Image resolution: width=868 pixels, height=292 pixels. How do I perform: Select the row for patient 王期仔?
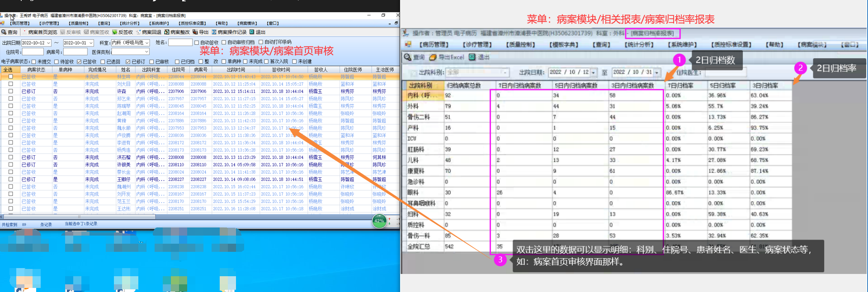(200, 180)
